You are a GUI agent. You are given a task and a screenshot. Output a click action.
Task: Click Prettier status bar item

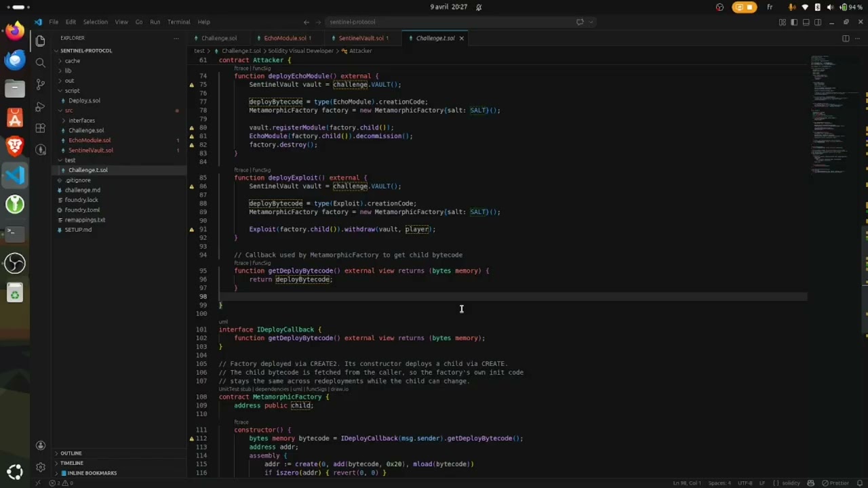click(835, 483)
